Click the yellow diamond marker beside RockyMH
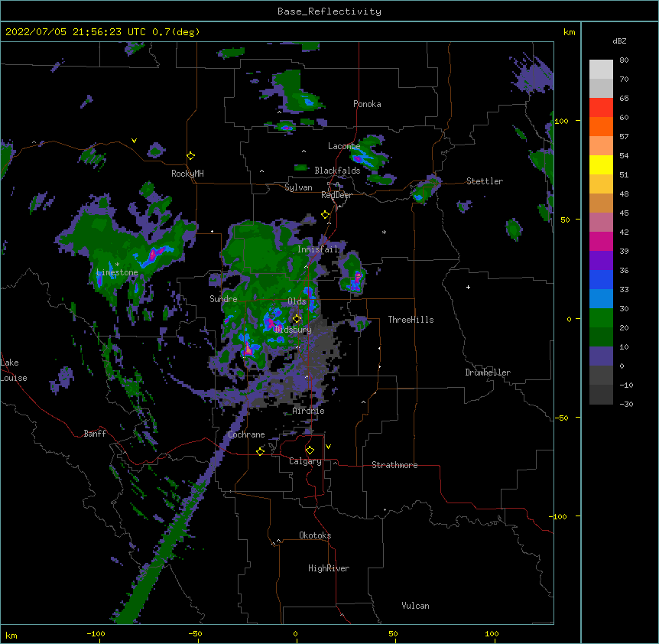 click(191, 156)
